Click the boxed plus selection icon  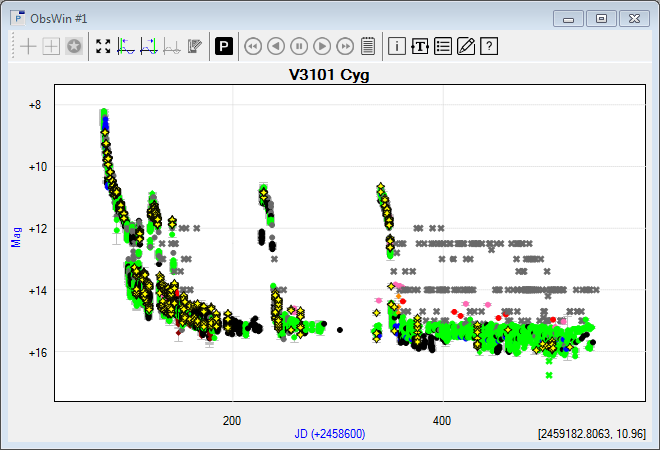click(50, 46)
